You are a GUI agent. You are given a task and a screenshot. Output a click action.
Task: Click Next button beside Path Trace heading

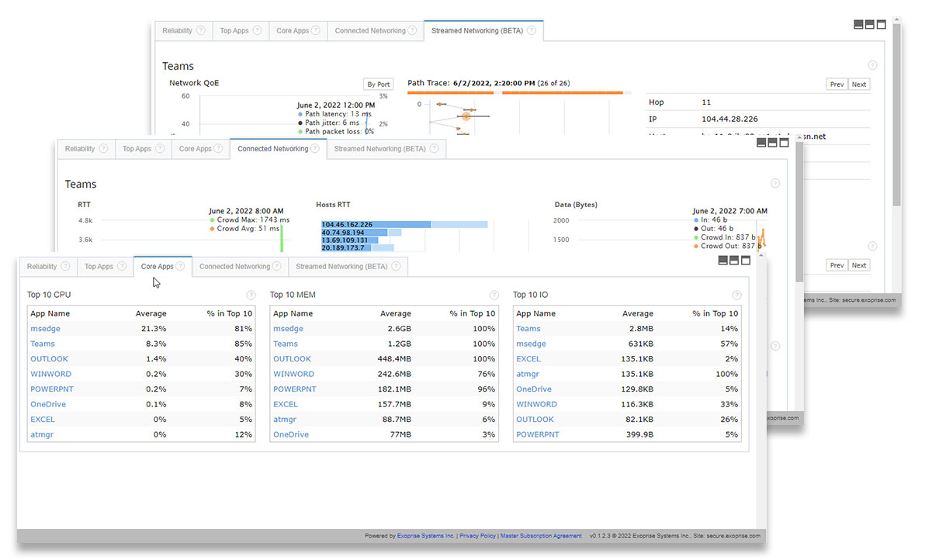(x=859, y=85)
